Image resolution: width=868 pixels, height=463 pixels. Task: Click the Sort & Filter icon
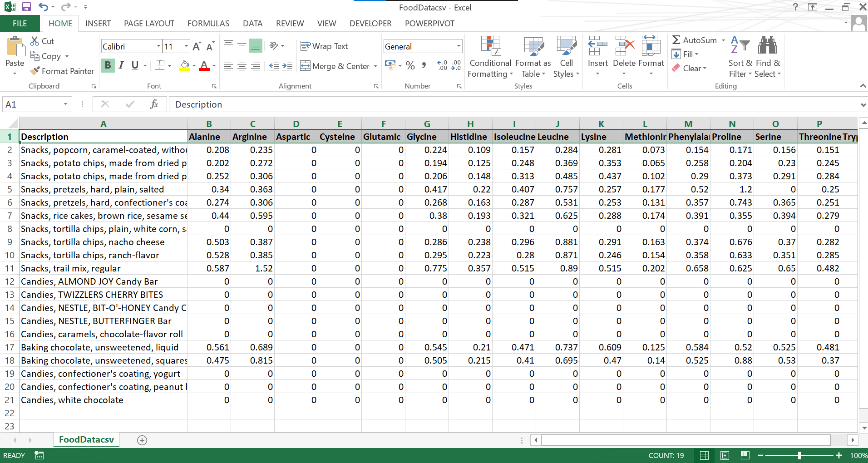tap(740, 46)
